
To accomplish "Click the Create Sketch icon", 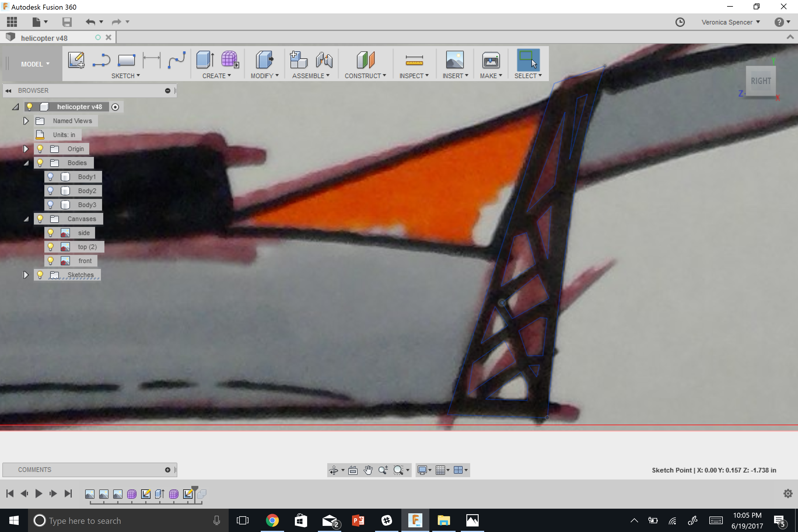I will [x=76, y=60].
